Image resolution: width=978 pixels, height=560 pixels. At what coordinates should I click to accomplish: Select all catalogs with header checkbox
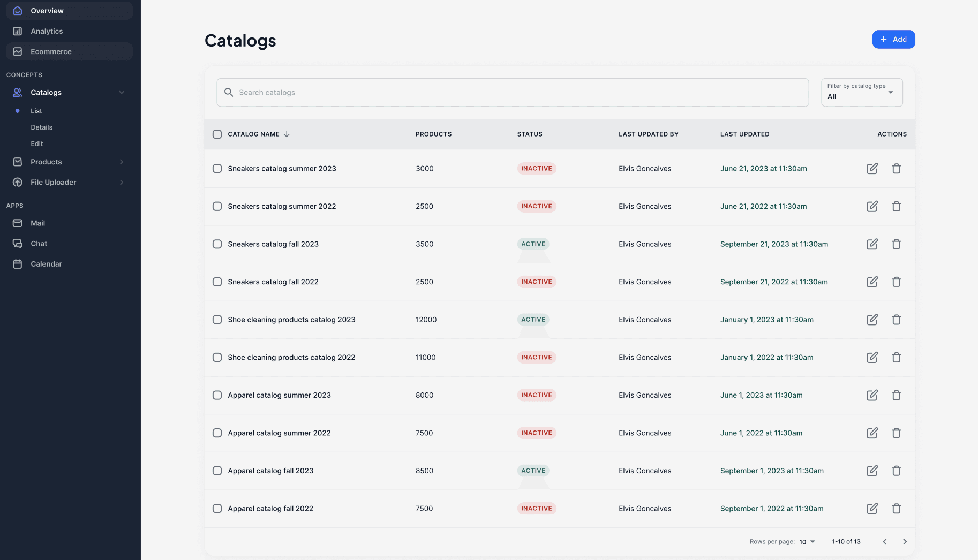pos(217,134)
